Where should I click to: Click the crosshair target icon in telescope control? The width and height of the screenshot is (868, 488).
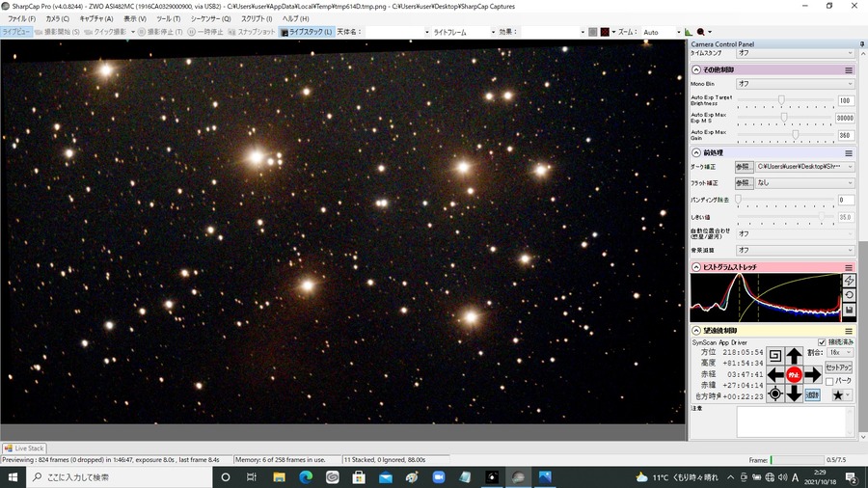(x=775, y=393)
